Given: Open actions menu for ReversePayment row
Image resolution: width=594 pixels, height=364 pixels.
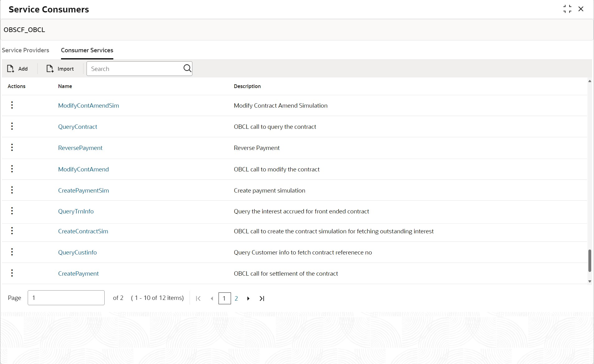Looking at the screenshot, I should click(x=12, y=147).
